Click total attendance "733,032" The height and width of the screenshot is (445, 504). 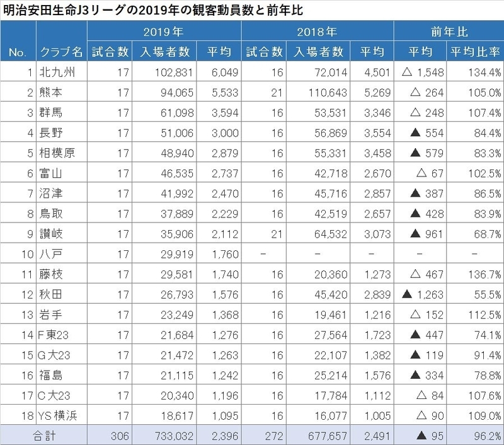tap(174, 436)
